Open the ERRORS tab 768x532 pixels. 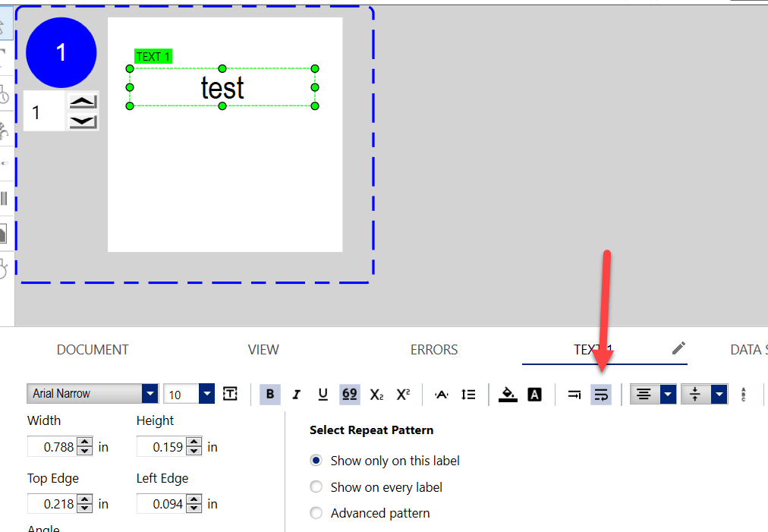click(x=434, y=350)
